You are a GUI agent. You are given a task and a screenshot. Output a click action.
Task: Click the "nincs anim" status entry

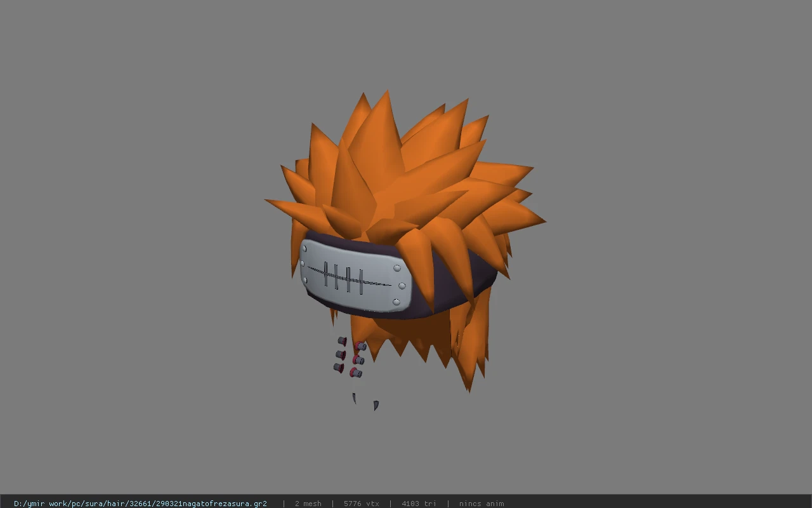coord(481,504)
